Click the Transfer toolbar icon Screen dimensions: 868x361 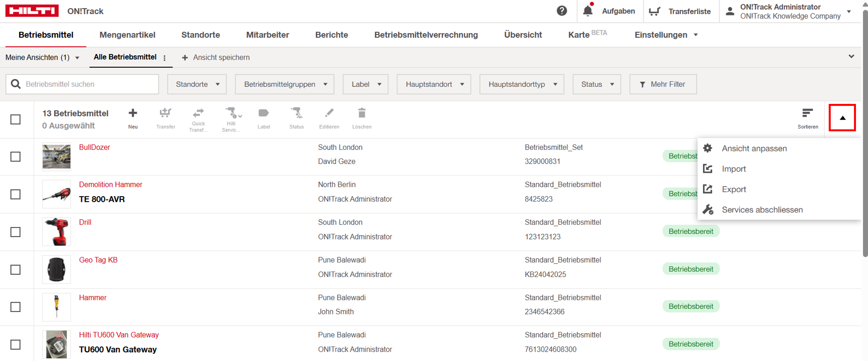(x=166, y=113)
